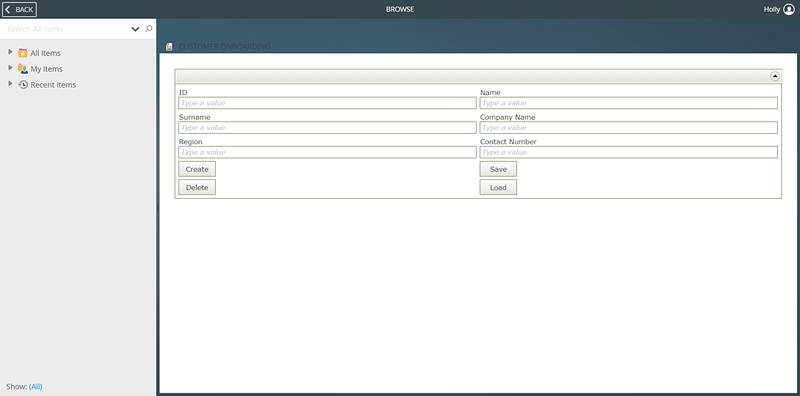Select the My Items folder icon

(22, 68)
